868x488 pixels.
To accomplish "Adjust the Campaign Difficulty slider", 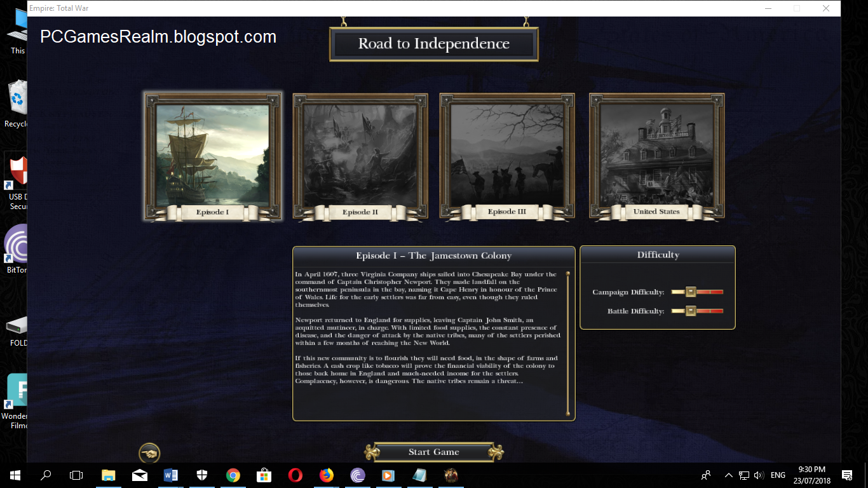I will (x=697, y=292).
